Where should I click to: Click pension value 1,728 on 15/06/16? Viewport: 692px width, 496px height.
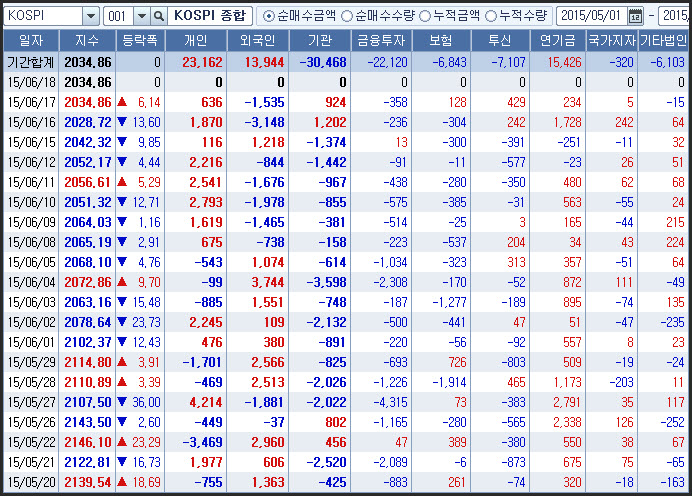coord(568,122)
